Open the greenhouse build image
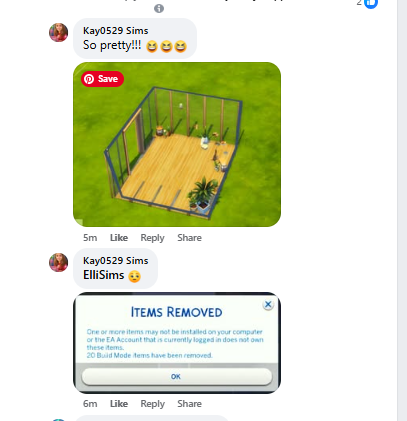The image size is (407, 421). 177,144
